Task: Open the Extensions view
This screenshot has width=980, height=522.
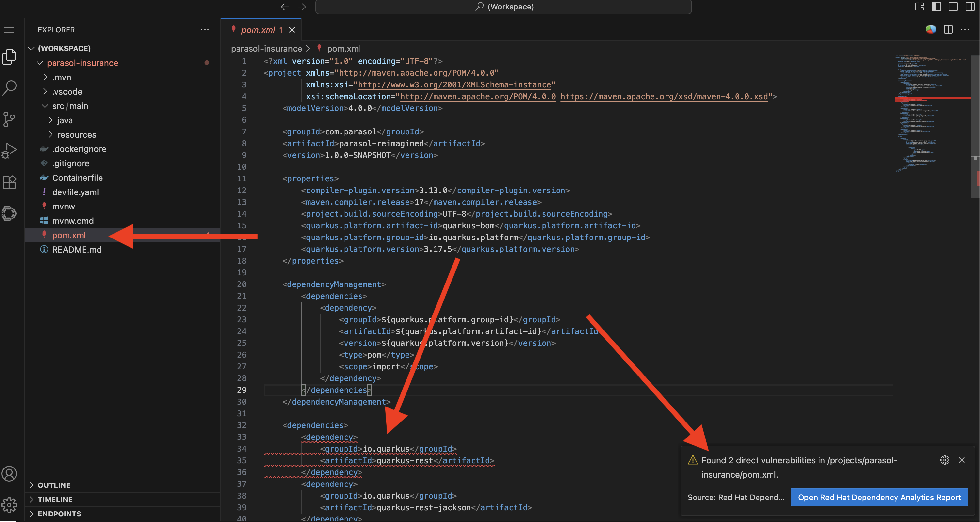Action: click(x=9, y=182)
